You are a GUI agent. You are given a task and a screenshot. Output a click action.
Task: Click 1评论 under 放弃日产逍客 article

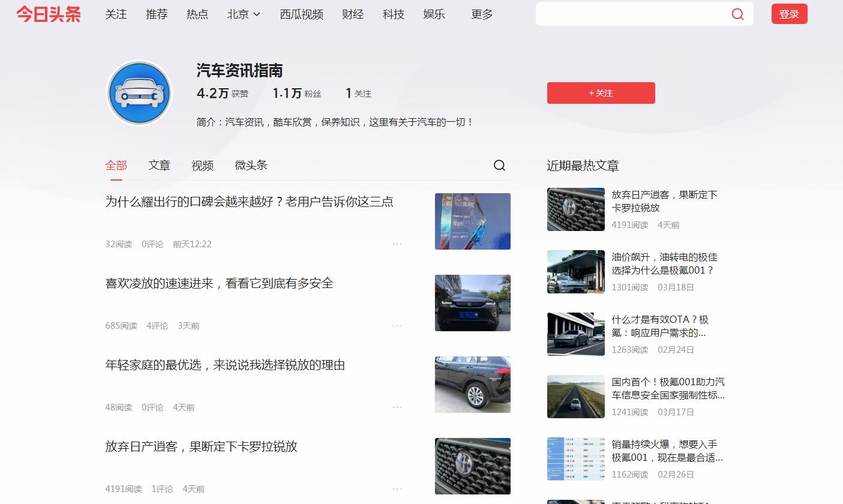click(162, 489)
